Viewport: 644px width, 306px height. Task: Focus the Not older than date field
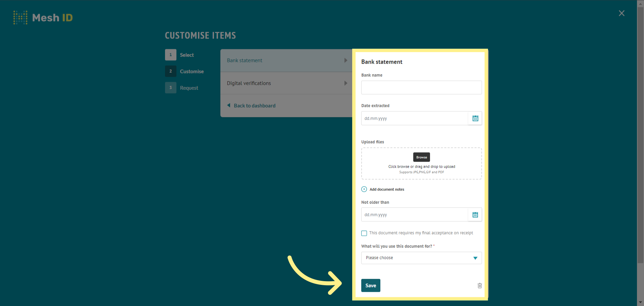click(415, 214)
